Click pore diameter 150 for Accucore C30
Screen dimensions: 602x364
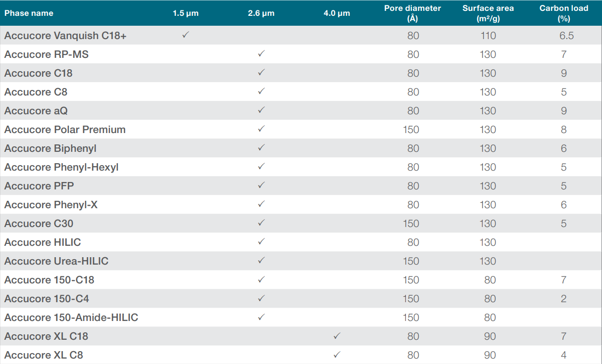click(411, 224)
